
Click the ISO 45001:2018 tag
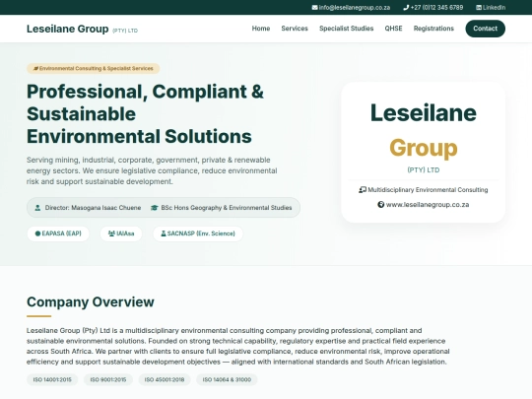pyautogui.click(x=165, y=379)
